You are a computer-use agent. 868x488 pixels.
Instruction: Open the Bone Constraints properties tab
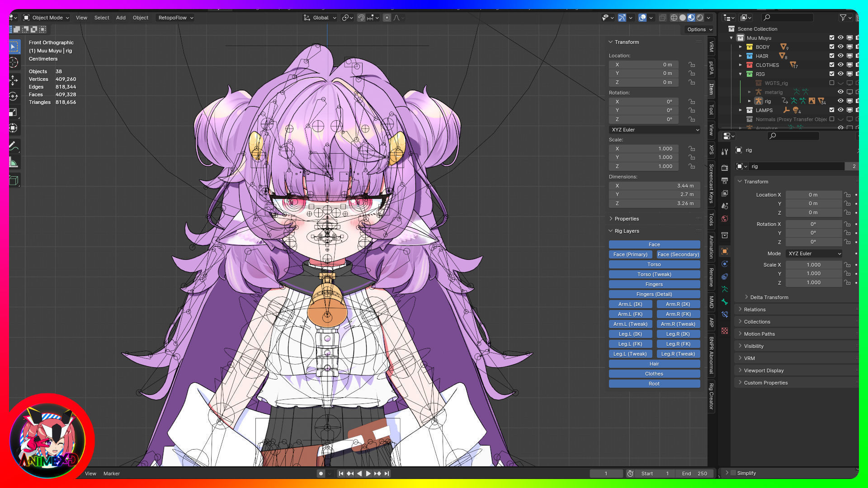click(725, 314)
